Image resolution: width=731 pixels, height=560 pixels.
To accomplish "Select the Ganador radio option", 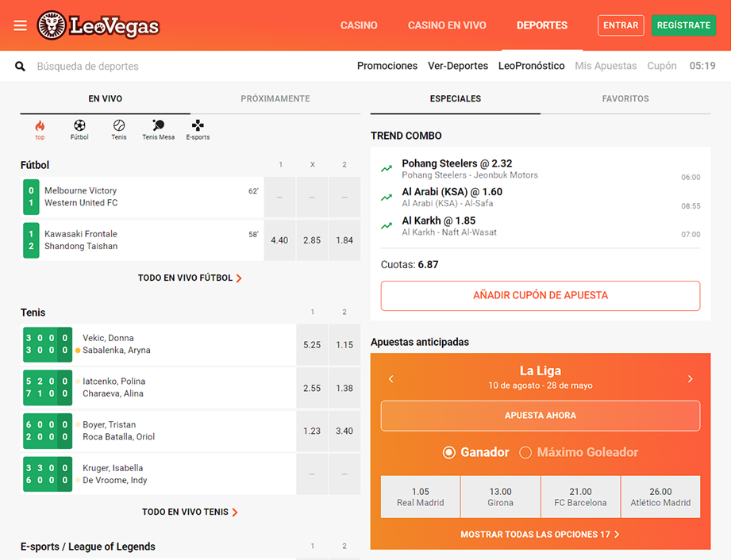I will [x=449, y=452].
